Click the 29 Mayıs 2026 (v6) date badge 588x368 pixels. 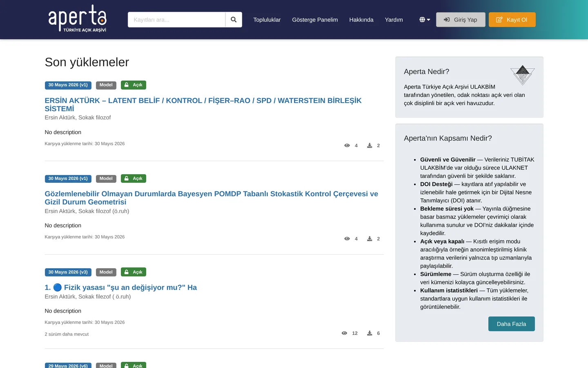click(68, 366)
